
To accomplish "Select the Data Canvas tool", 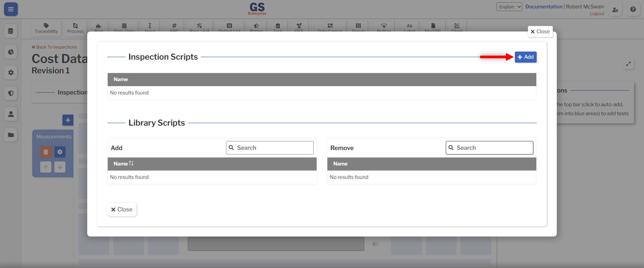I will 330,27.
